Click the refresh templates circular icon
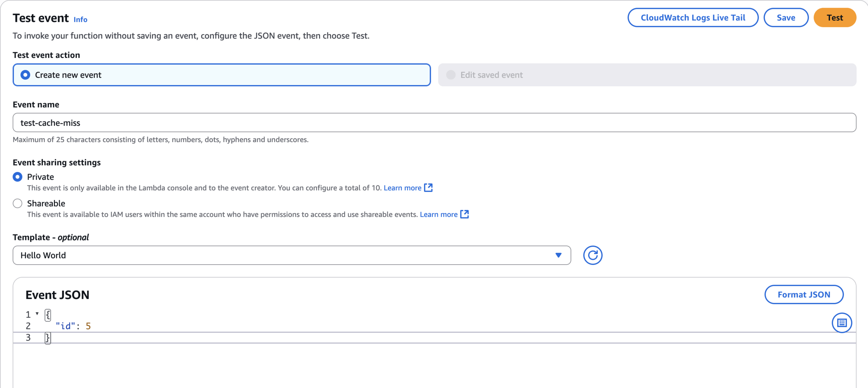The image size is (868, 388). click(592, 255)
